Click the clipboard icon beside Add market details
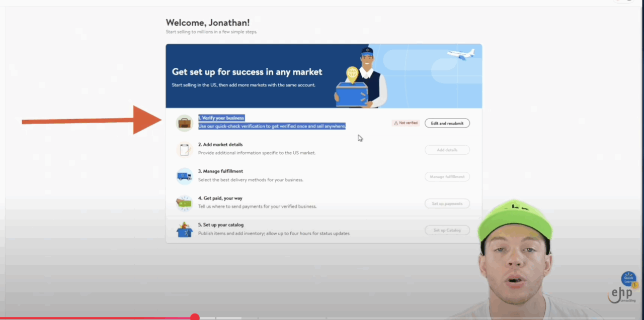 [x=184, y=150]
